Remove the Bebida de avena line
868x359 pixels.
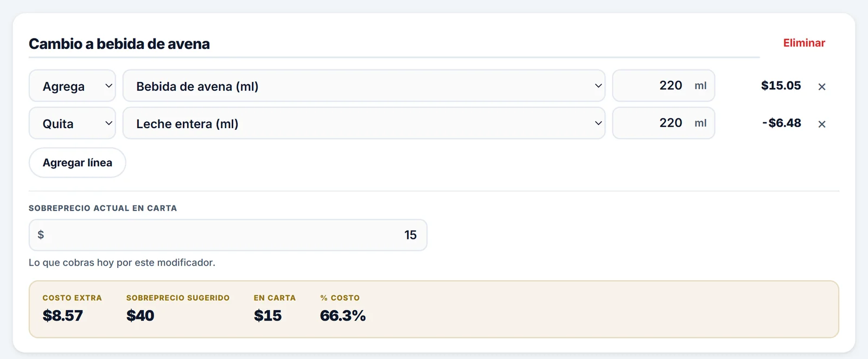(821, 86)
